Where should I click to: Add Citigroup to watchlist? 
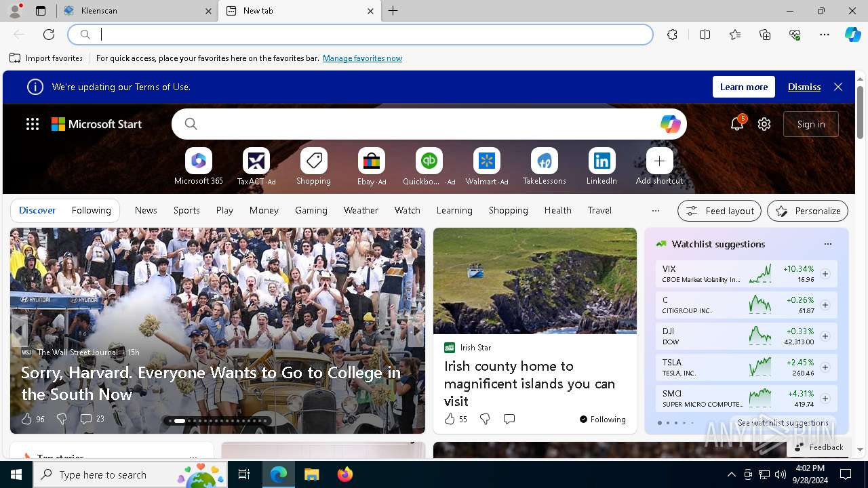tap(825, 305)
